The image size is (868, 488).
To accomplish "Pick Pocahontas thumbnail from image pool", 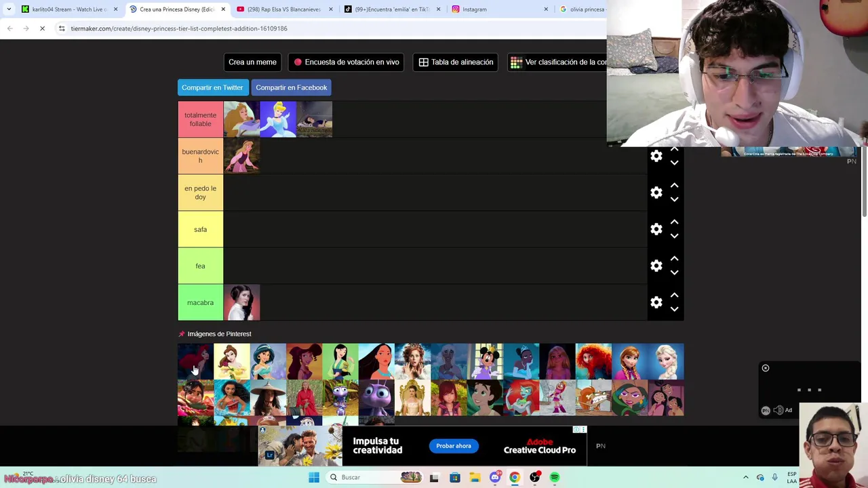I will [376, 361].
